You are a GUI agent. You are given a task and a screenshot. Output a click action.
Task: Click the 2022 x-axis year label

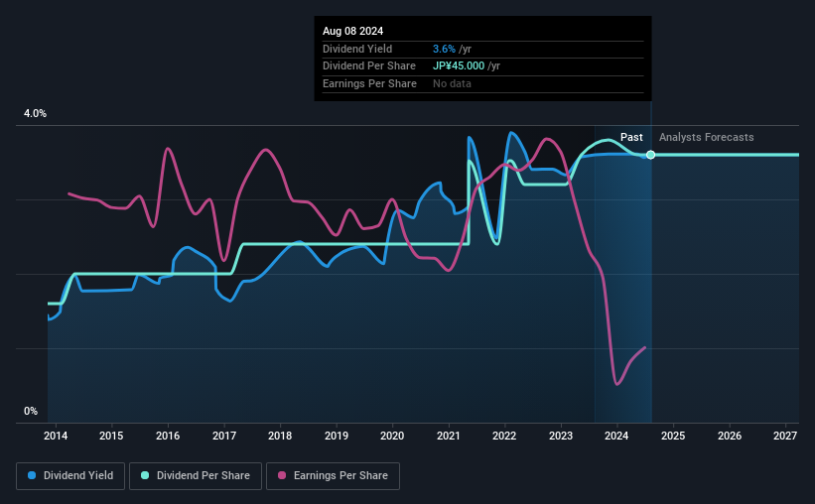[x=504, y=436]
